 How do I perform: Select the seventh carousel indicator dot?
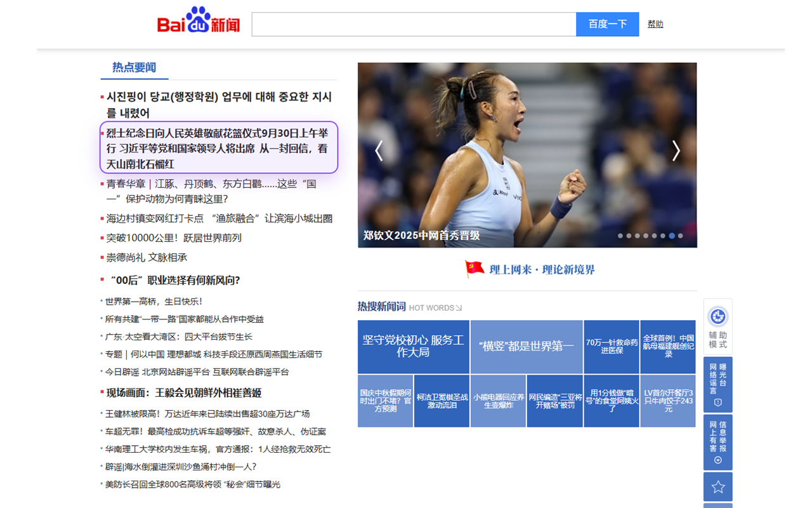pyautogui.click(x=671, y=235)
